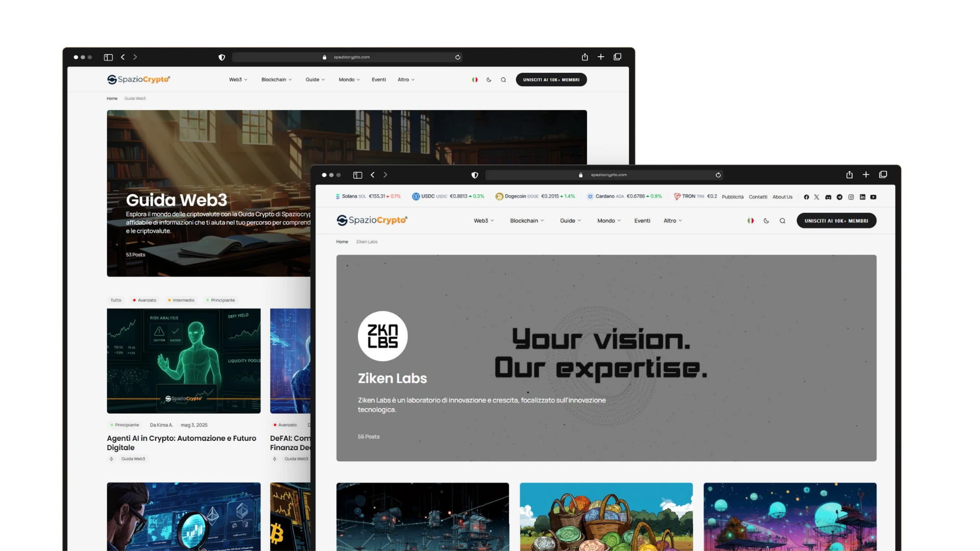Toggle dark mode moon in front window
This screenshot has width=980, height=551.
pyautogui.click(x=766, y=221)
